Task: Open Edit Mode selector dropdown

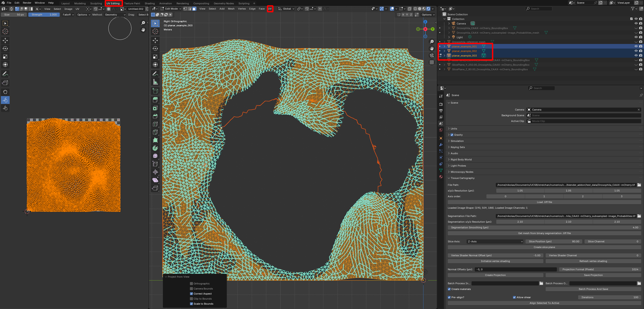Action: pyautogui.click(x=171, y=9)
